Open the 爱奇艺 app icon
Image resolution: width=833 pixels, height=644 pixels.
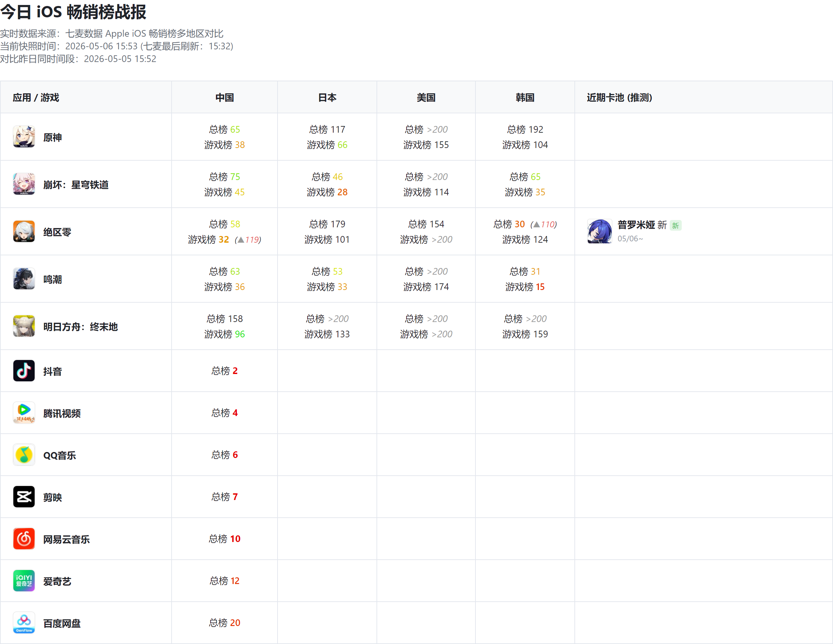tap(24, 580)
